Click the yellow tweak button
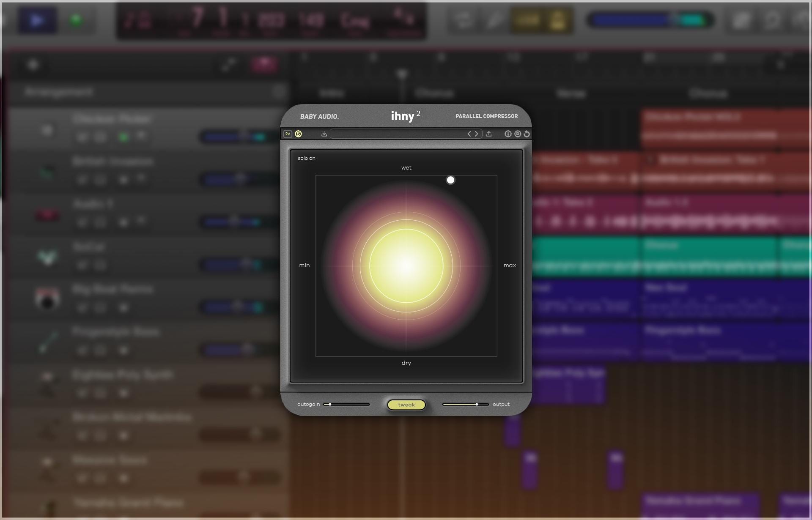 pos(406,405)
